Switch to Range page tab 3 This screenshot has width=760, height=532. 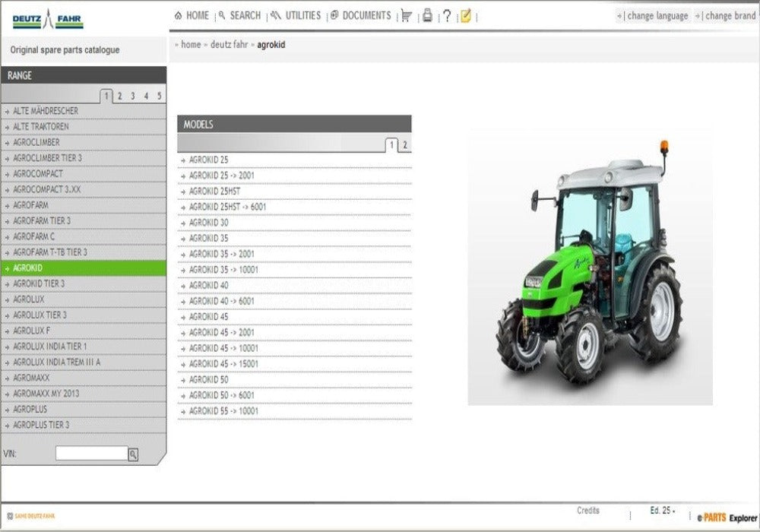coord(132,96)
